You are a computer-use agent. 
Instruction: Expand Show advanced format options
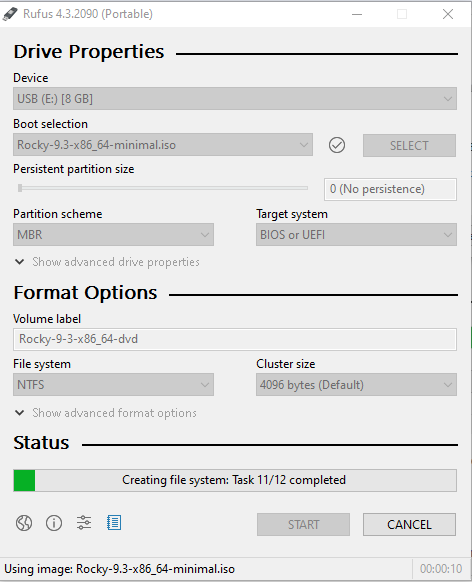(x=105, y=413)
